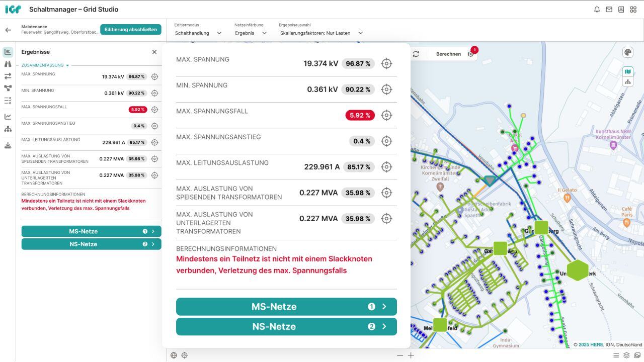Open the Ergebnisauswahl Skalierungsfaktoren dropdown
This screenshot has height=362, width=644.
(321, 33)
